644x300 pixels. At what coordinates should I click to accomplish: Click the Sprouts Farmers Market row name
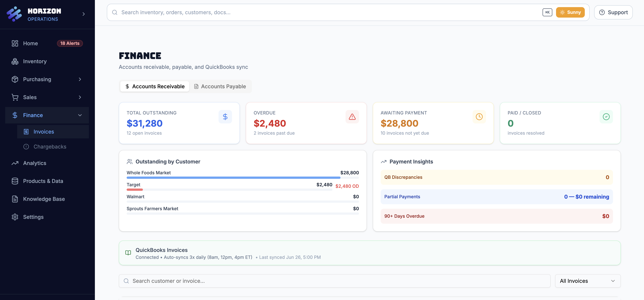coord(152,209)
